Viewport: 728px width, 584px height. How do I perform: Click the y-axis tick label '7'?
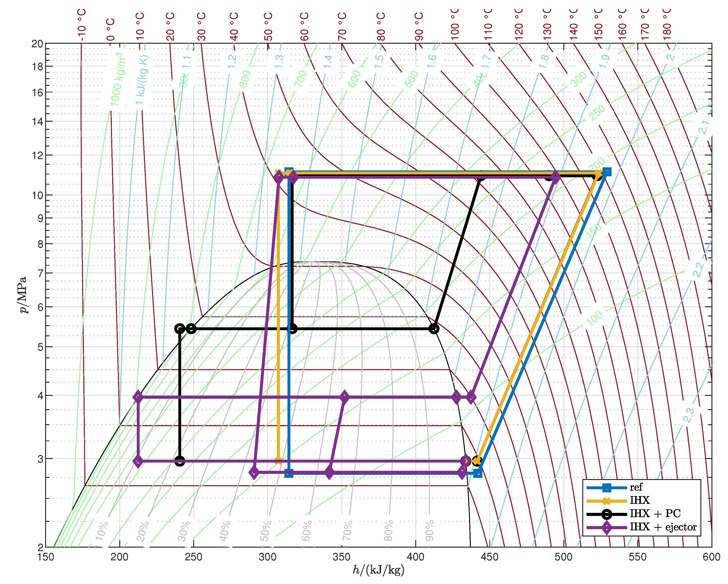click(41, 273)
